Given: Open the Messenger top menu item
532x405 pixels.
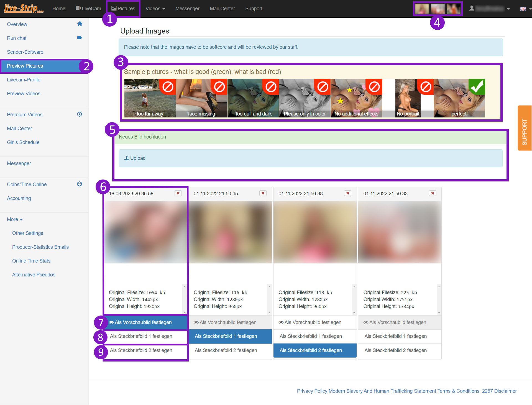Looking at the screenshot, I should pos(187,9).
